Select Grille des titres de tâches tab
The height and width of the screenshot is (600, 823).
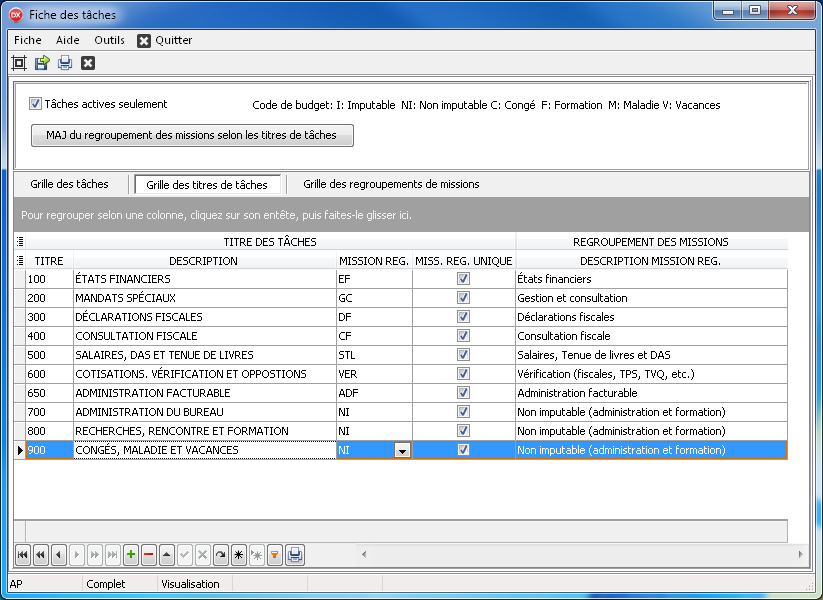point(207,185)
